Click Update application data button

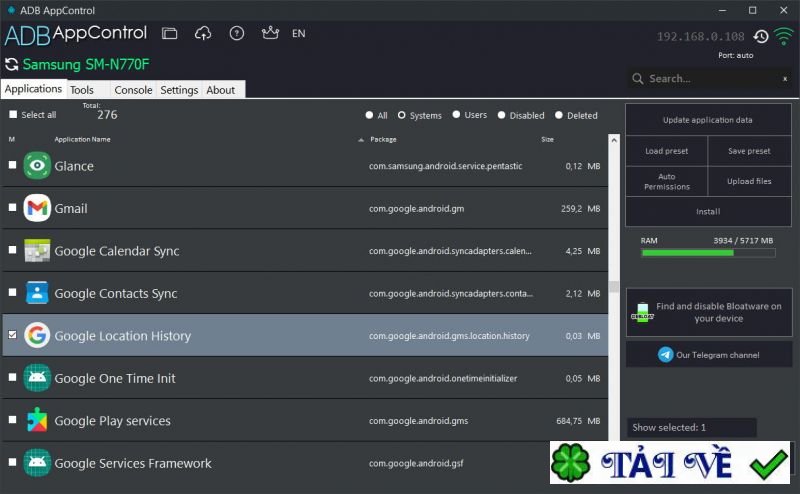click(708, 120)
